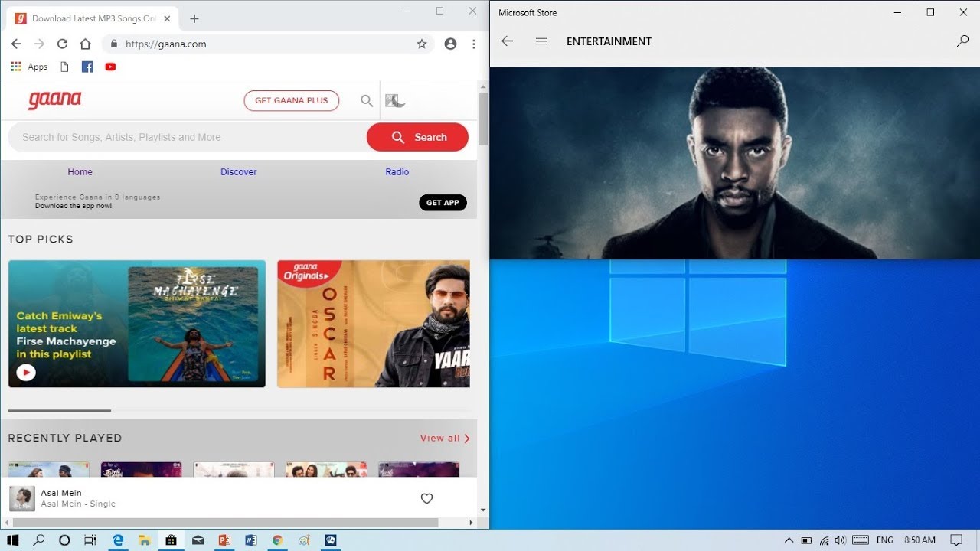The height and width of the screenshot is (551, 980).
Task: Click the Top Picks carousel progress bar
Action: (x=60, y=411)
